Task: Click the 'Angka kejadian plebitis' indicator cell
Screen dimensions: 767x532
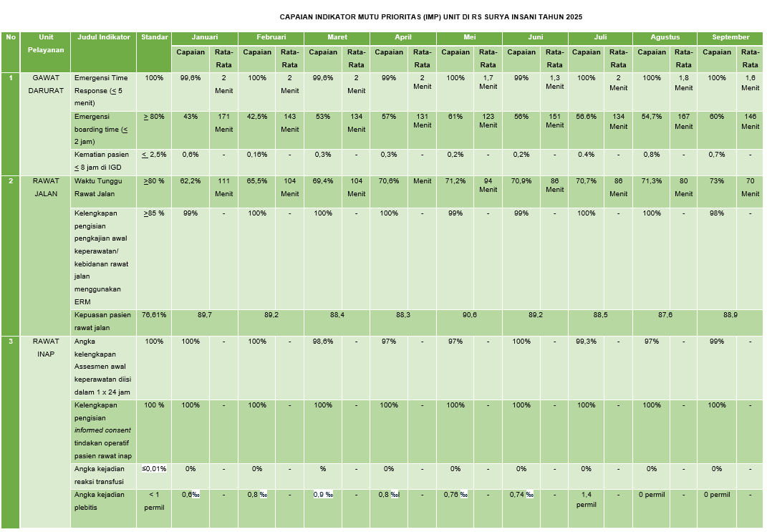Action: (103, 500)
